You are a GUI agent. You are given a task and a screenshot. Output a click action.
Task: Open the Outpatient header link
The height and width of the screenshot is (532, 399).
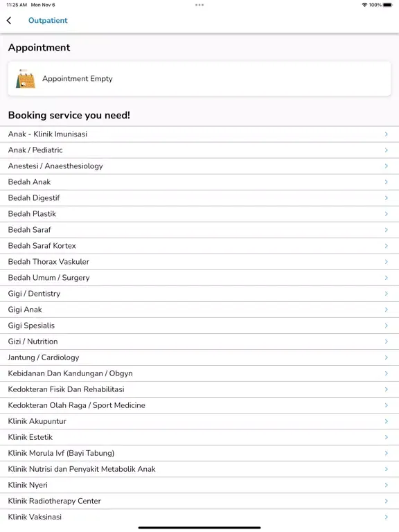[x=48, y=21]
